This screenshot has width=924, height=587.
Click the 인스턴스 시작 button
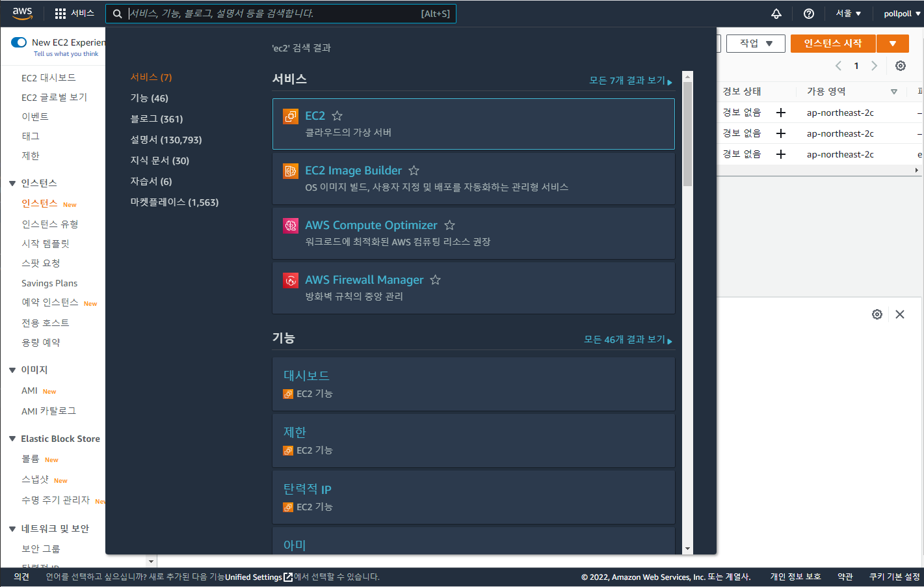click(833, 44)
